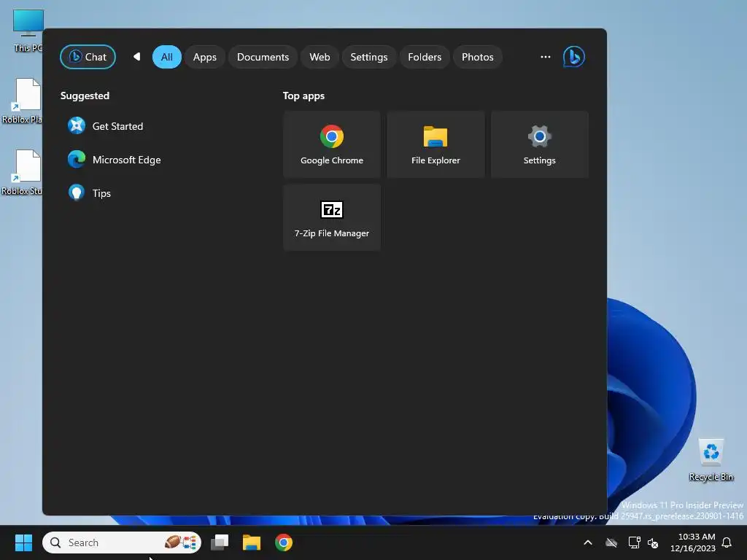Open File Explorer from Top apps
The height and width of the screenshot is (560, 747).
click(x=436, y=144)
